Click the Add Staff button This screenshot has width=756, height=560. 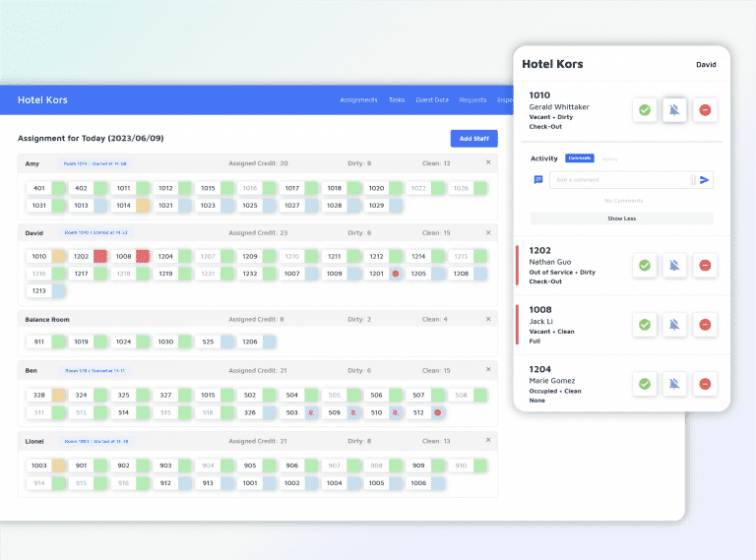coord(473,139)
